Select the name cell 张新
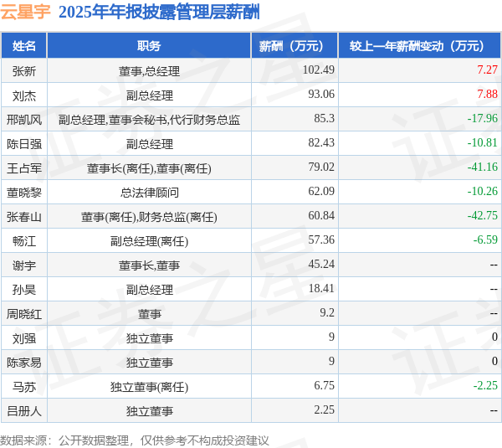The height and width of the screenshot is (448, 502). coord(24,71)
